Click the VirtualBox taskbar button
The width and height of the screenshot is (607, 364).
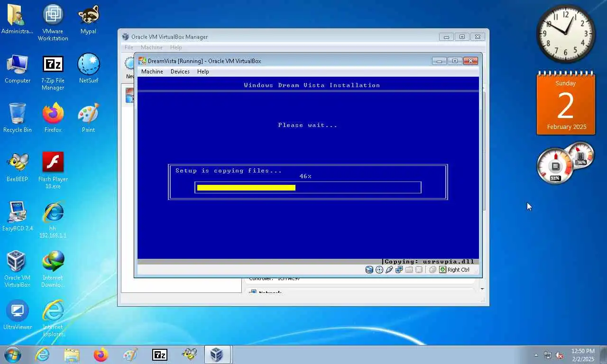pyautogui.click(x=218, y=355)
